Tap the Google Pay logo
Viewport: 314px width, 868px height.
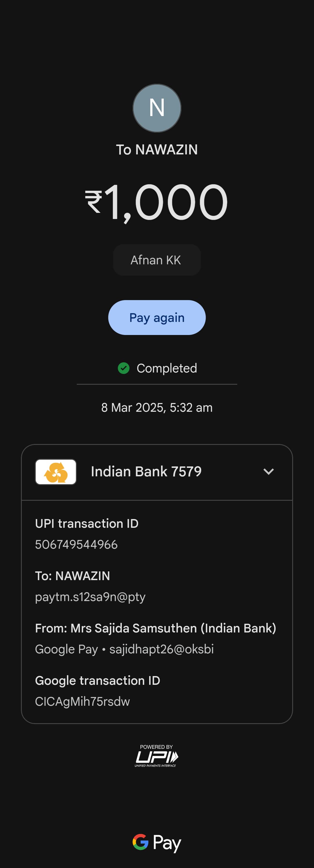[x=157, y=842]
